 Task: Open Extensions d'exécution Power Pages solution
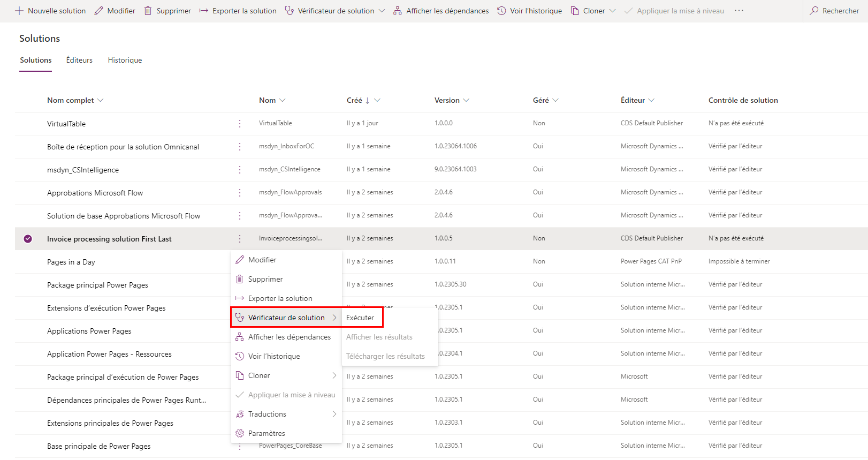(x=106, y=308)
